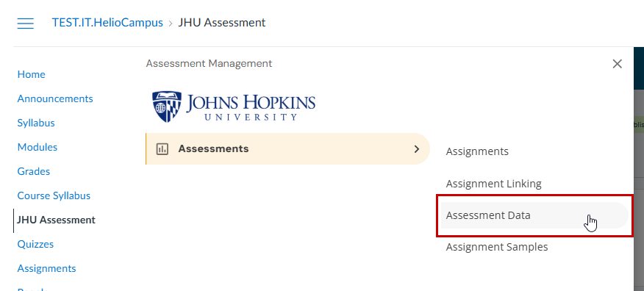Close the Assessment Management panel
The height and width of the screenshot is (291, 644).
tap(617, 64)
